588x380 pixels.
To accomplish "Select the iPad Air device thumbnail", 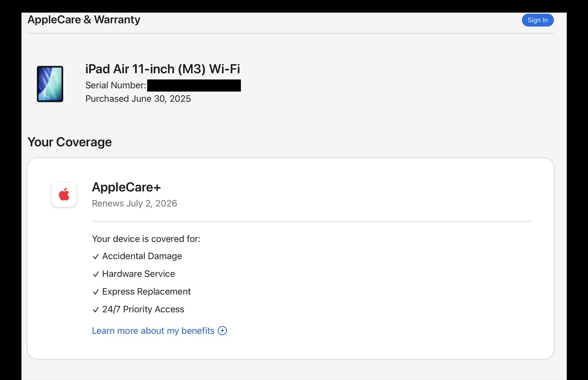I will [x=50, y=84].
